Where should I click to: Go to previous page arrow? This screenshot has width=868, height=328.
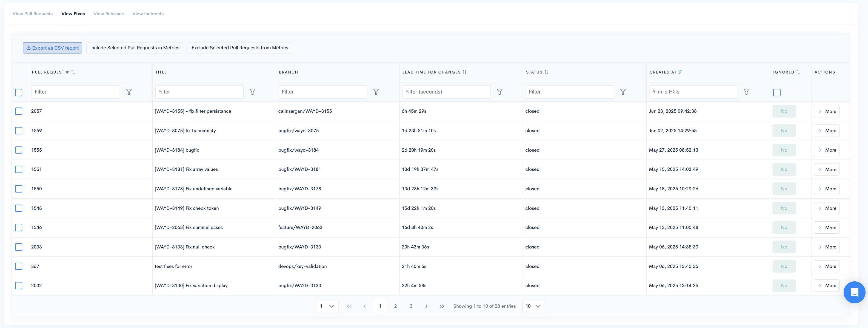365,306
